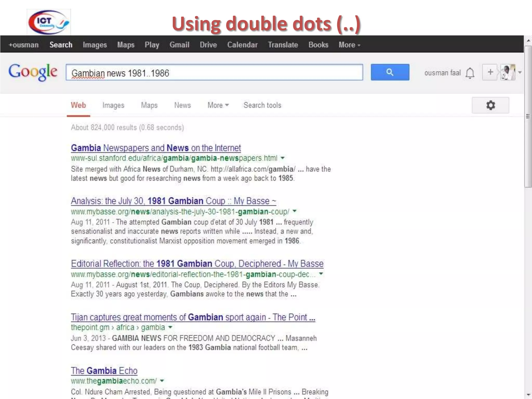The image size is (532, 399).
Task: Click www.thegambiaecho.com URL text
Action: click(x=114, y=381)
